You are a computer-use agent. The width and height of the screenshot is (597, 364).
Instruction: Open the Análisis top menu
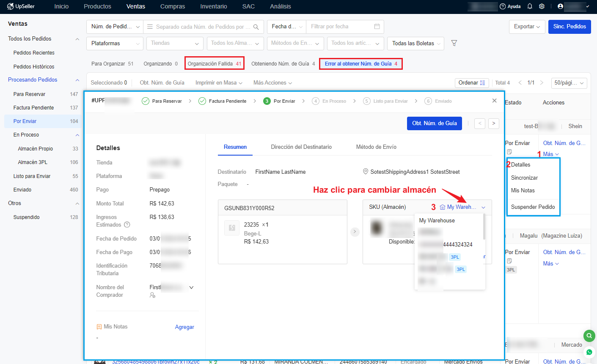(281, 6)
